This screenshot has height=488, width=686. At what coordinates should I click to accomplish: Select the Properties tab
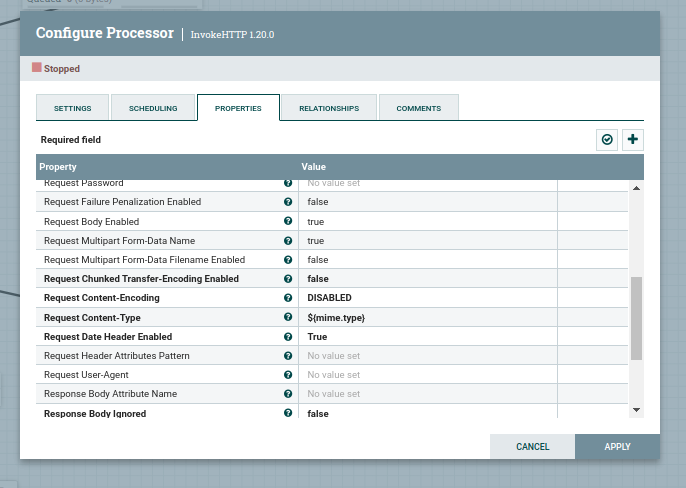[238, 107]
